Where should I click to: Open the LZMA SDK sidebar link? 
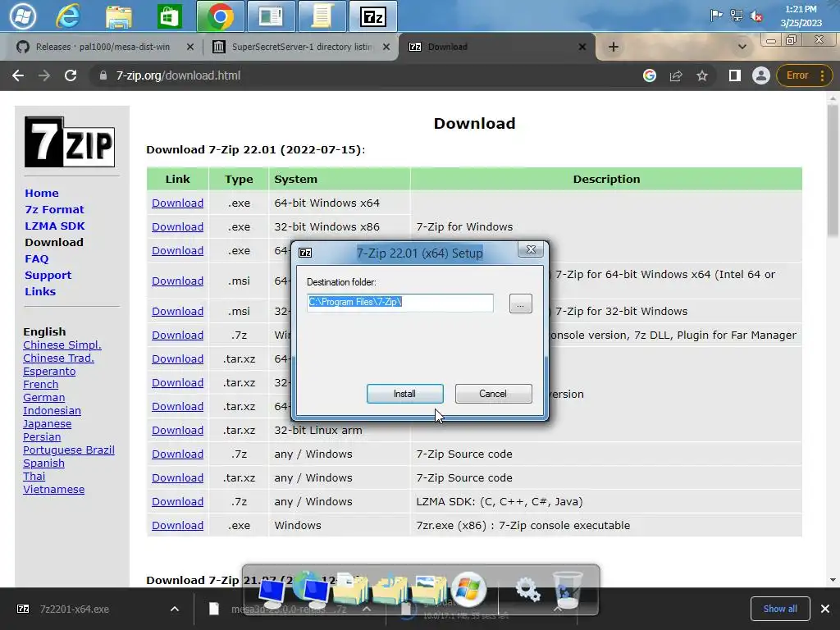pos(55,226)
